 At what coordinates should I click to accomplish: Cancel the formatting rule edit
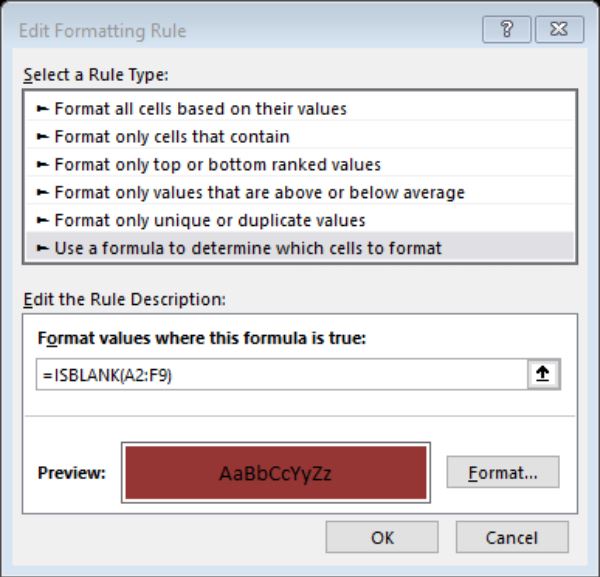512,537
